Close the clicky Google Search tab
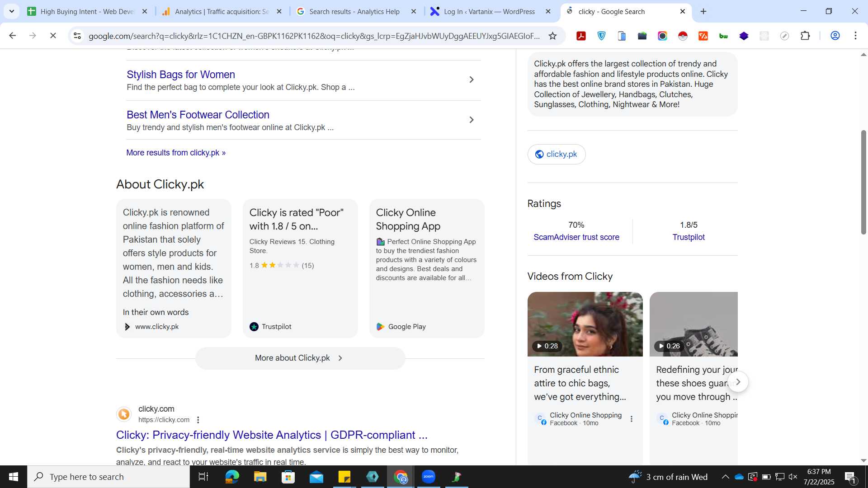The height and width of the screenshot is (488, 868). [683, 11]
